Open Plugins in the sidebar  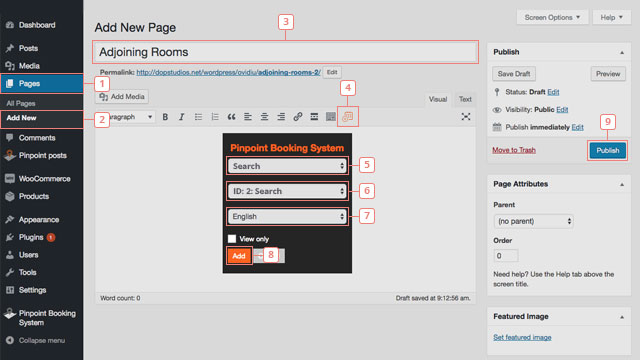click(x=31, y=237)
